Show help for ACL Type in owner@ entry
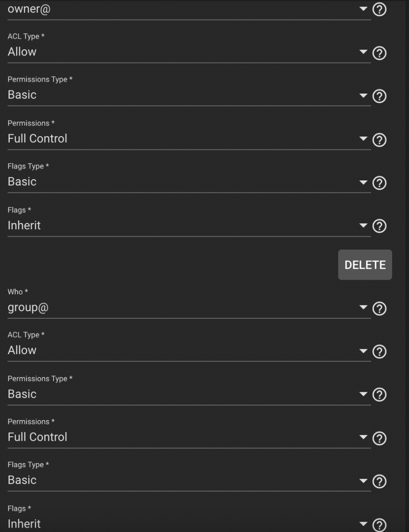 tap(379, 53)
